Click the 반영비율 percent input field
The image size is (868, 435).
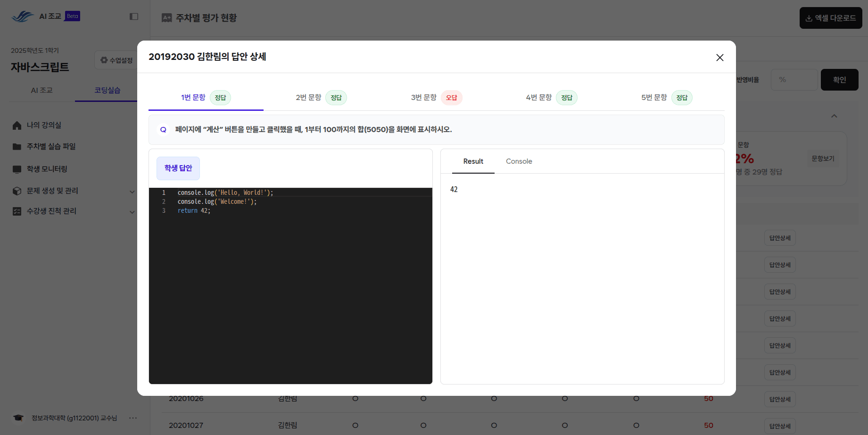[794, 80]
